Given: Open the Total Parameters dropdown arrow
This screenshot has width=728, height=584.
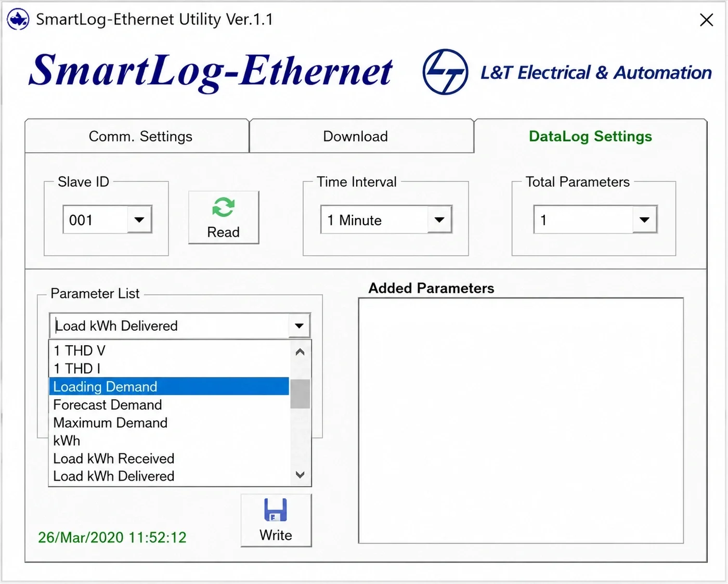Looking at the screenshot, I should (645, 219).
